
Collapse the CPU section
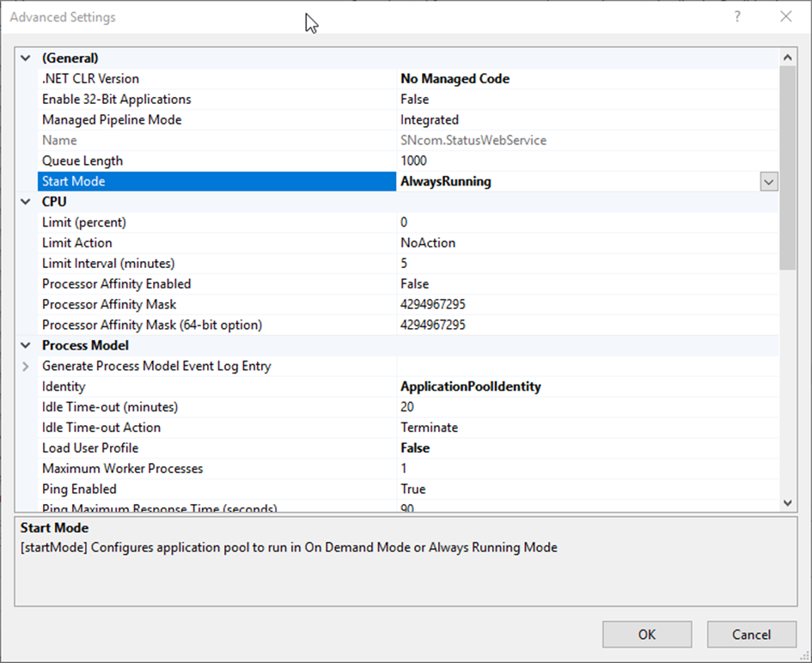point(25,202)
